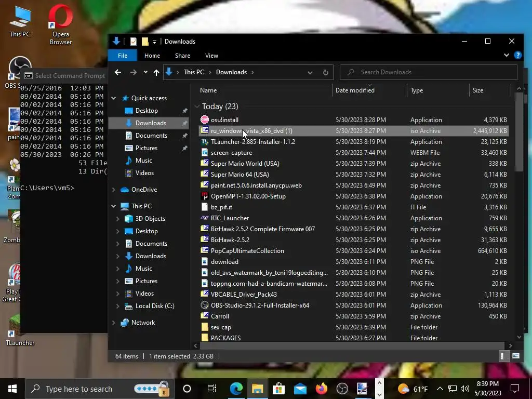Select the screen-capture WEBM file icon
The width and height of the screenshot is (532, 399).
click(205, 153)
